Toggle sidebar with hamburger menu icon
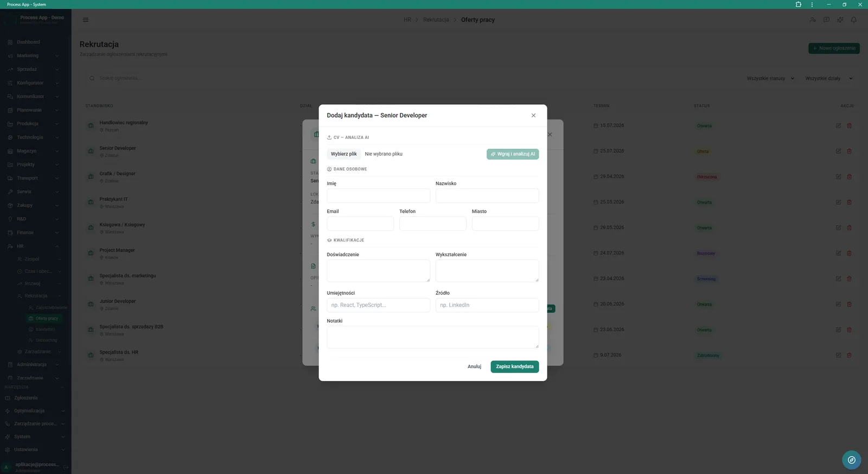This screenshot has width=868, height=474. 86,20
